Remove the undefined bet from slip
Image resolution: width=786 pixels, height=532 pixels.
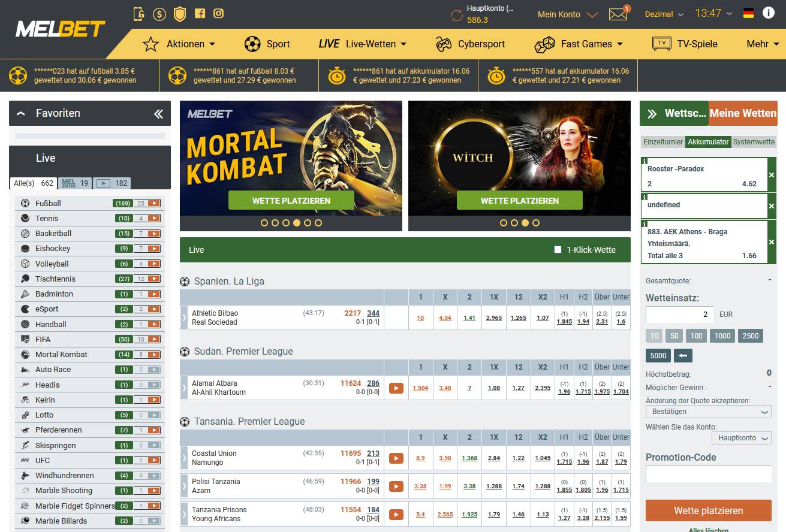772,206
